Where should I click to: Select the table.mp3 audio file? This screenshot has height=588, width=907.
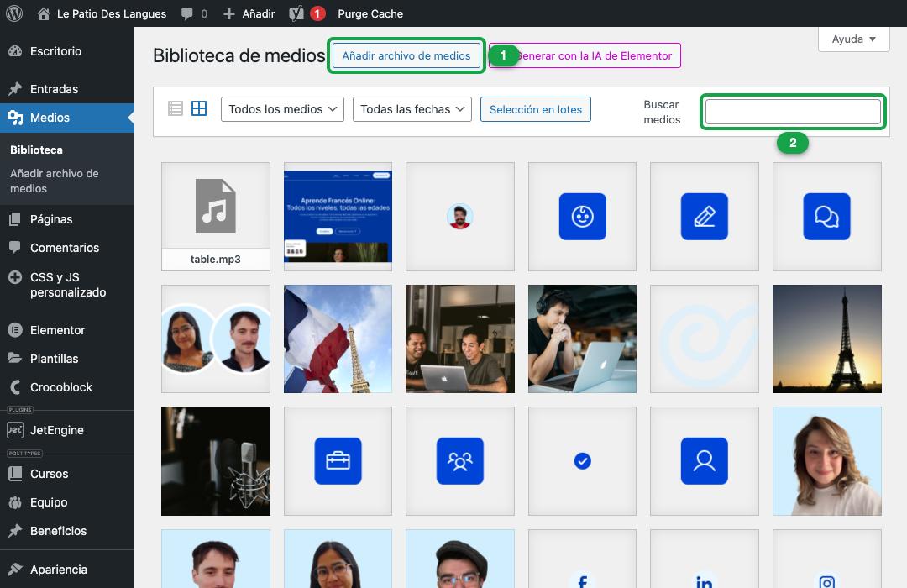tap(216, 217)
